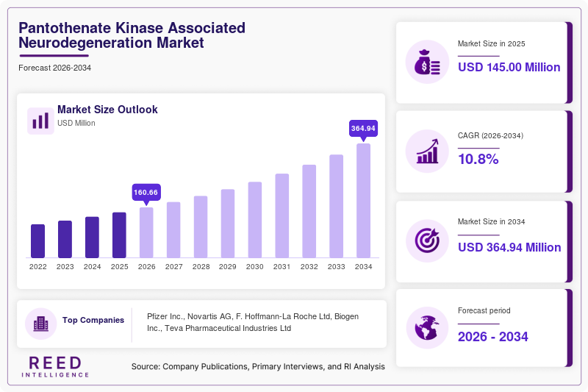Click the USD Million subtitle
The height and width of the screenshot is (392, 588).
(x=76, y=123)
